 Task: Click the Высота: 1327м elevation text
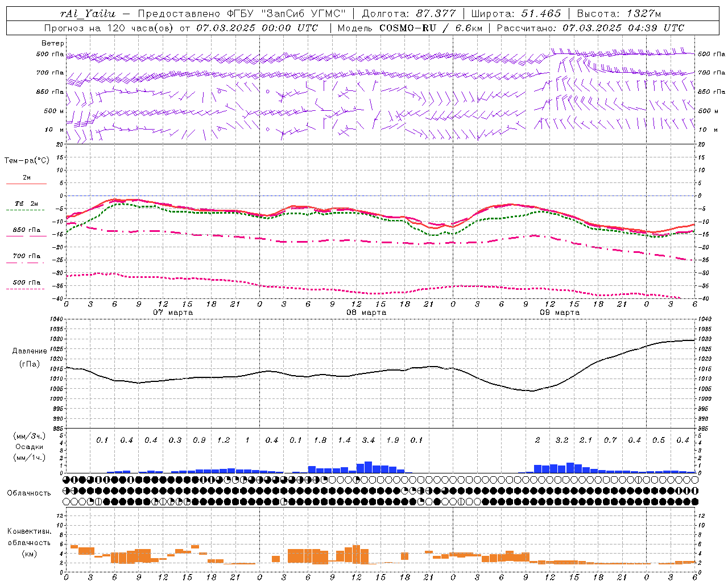click(x=619, y=14)
